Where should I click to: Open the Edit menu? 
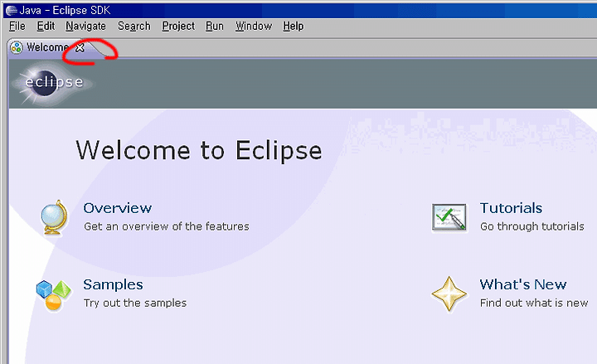tap(46, 27)
